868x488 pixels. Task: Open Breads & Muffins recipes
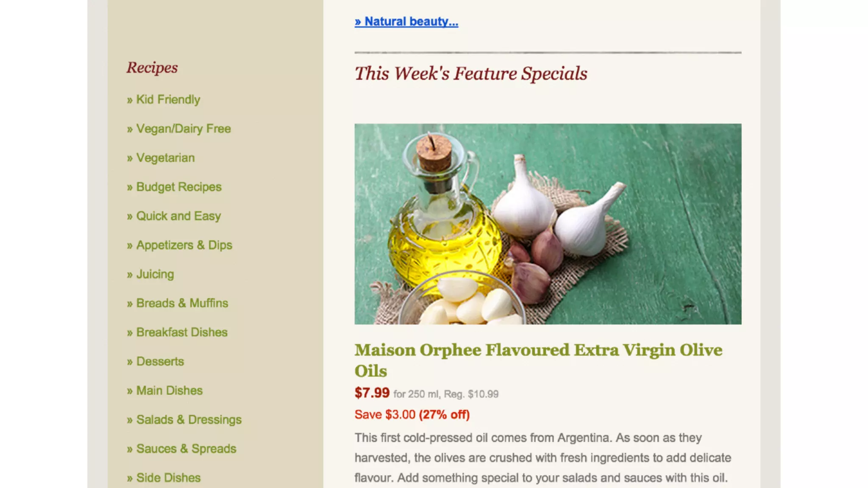pos(177,303)
